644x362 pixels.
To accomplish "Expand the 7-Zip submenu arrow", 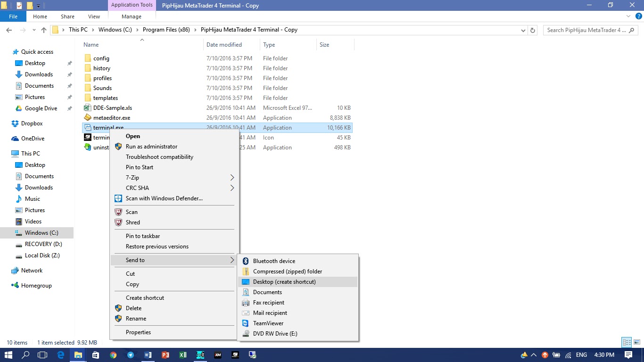I will tap(232, 178).
